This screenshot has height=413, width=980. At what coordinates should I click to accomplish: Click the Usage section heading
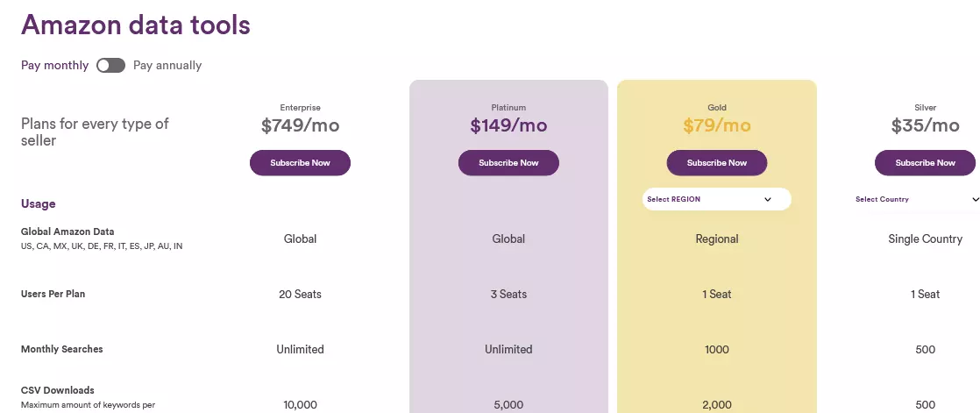coord(38,203)
